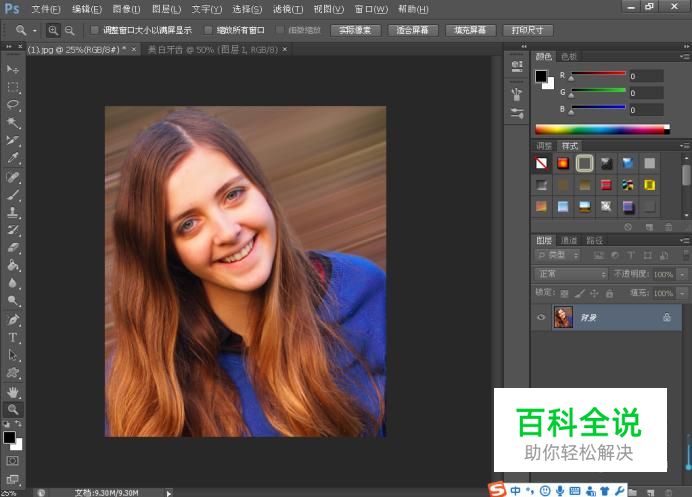Screen dimensions: 692x497
Task: Enable 调整窗口大小以满屏显示 checkbox
Action: point(94,30)
